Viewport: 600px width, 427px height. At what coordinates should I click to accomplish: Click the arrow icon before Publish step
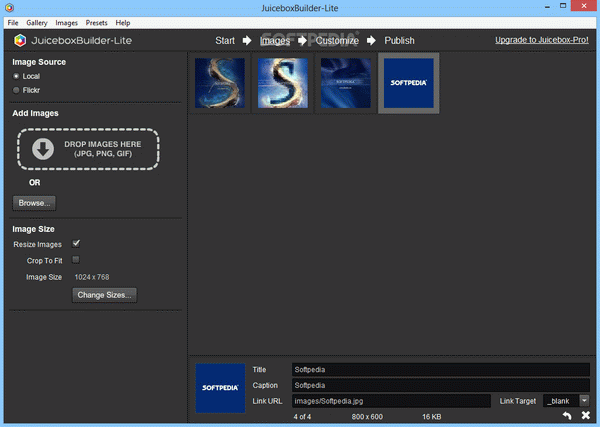point(371,40)
